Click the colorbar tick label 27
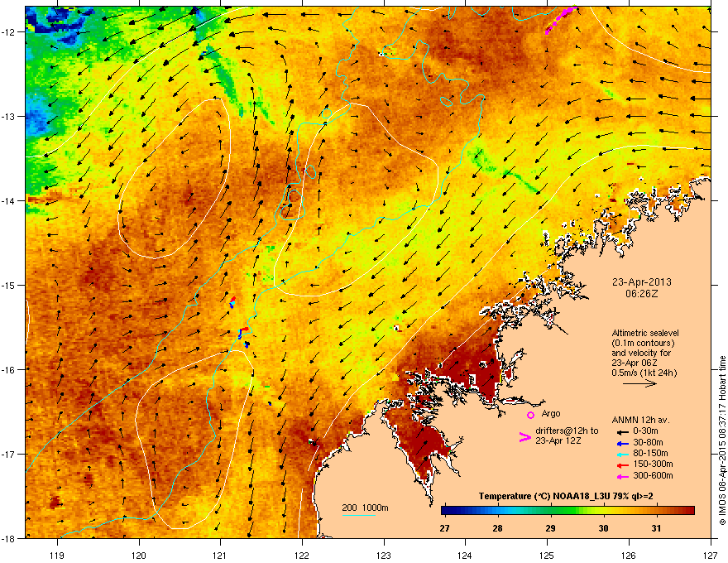 tap(444, 528)
